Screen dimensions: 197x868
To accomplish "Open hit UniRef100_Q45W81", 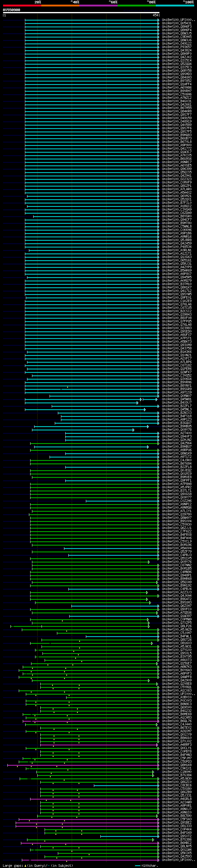I will (177, 399).
